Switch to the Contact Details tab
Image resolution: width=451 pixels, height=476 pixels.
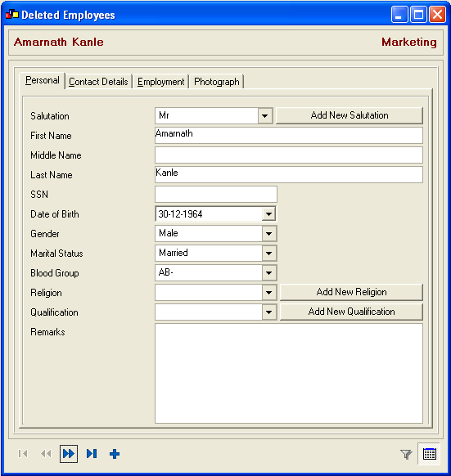coord(98,82)
